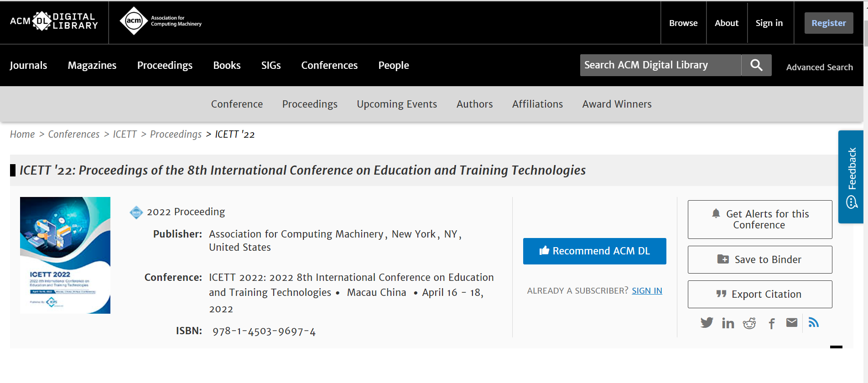Click Export Citation button

click(760, 294)
